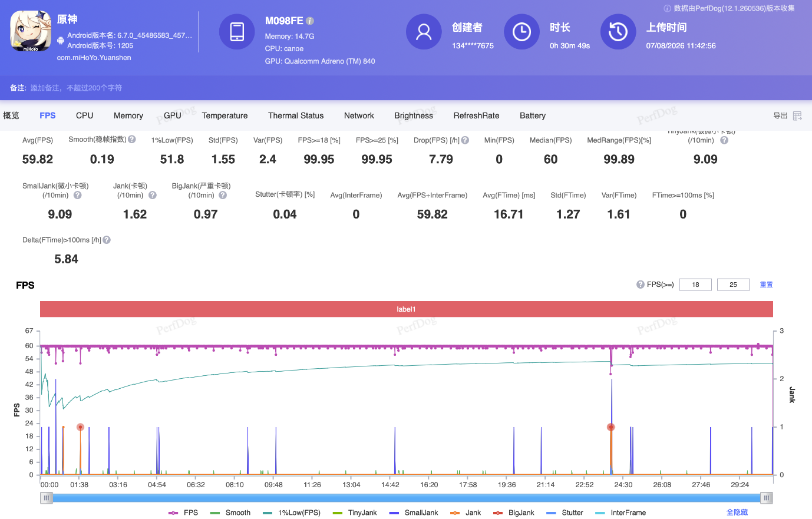The height and width of the screenshot is (519, 812).
Task: Click 全隐藏 hide all link
Action: (737, 513)
